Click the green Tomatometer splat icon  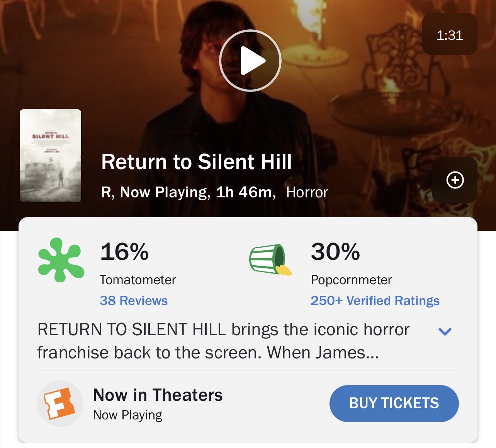[x=61, y=260]
